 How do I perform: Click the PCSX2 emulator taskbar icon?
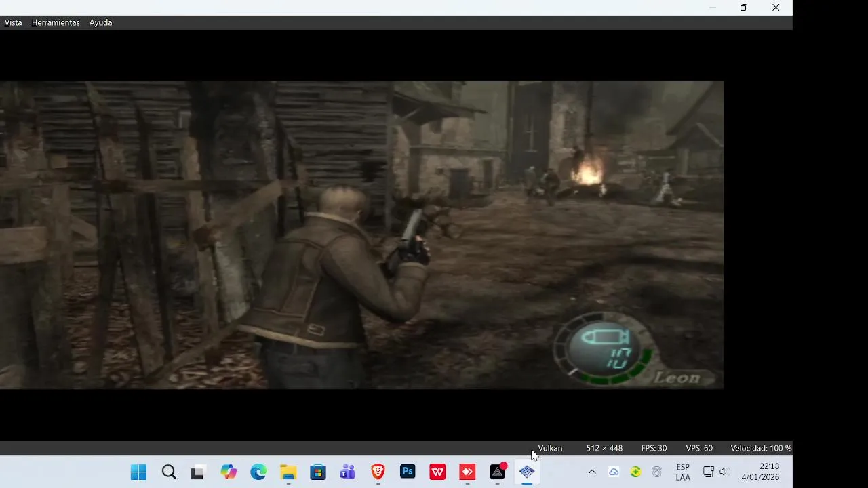[527, 472]
